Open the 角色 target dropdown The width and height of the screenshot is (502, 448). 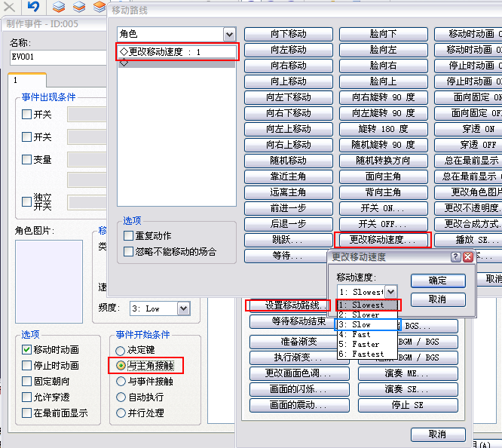[229, 34]
